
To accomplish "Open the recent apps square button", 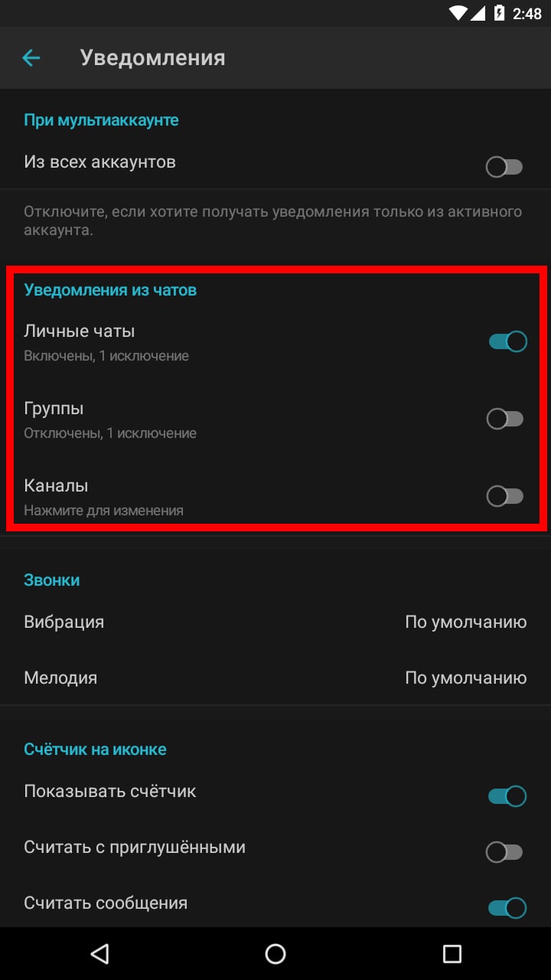I will pos(452,953).
